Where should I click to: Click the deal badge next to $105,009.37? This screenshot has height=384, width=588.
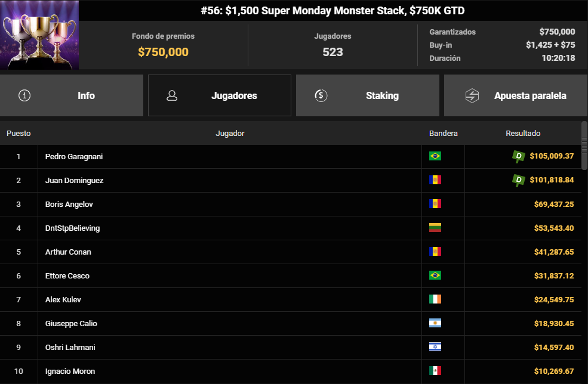519,156
